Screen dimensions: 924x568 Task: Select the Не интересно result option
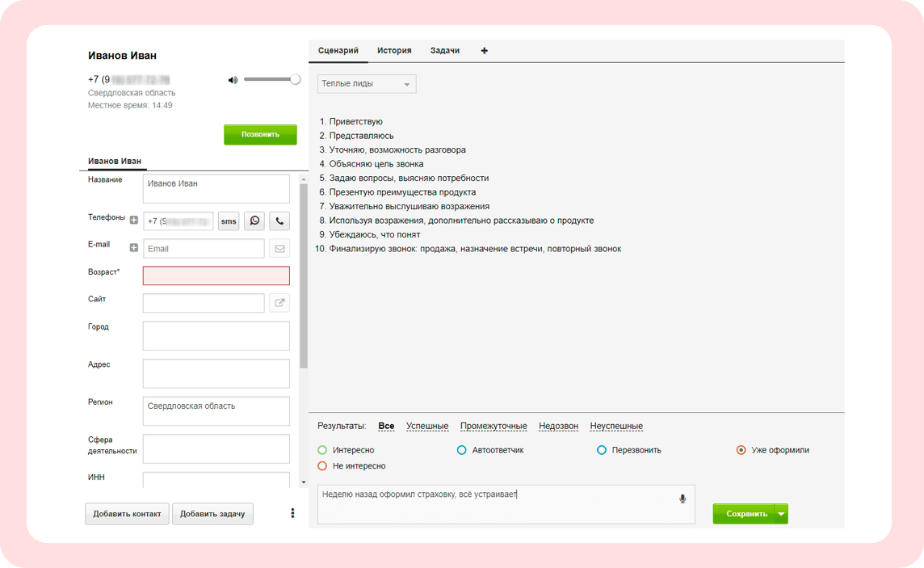pyautogui.click(x=322, y=466)
